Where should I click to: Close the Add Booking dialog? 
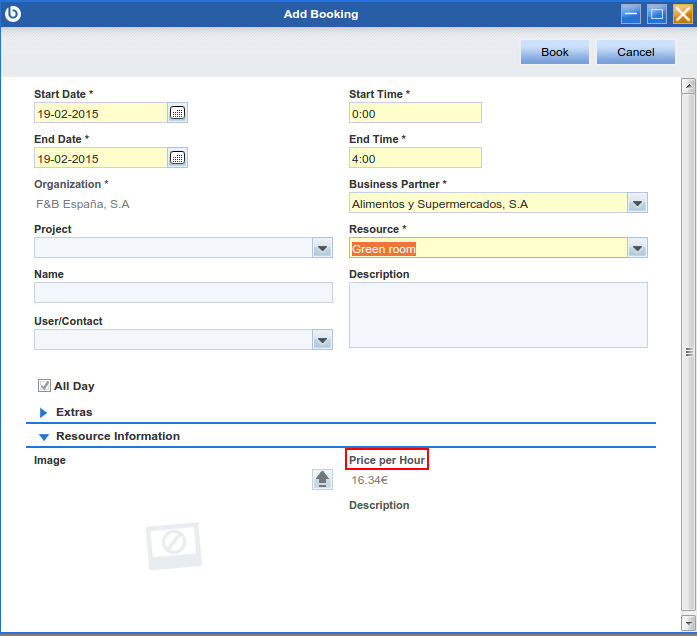coord(683,14)
